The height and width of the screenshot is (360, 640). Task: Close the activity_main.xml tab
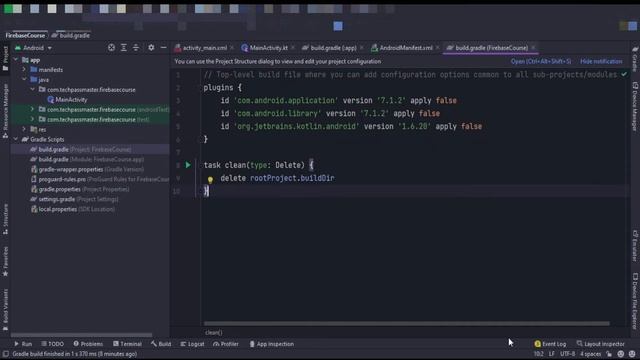coord(232,48)
